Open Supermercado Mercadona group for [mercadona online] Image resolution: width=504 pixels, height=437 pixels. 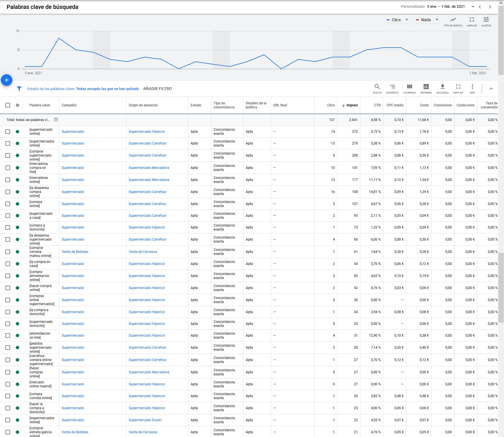(149, 180)
